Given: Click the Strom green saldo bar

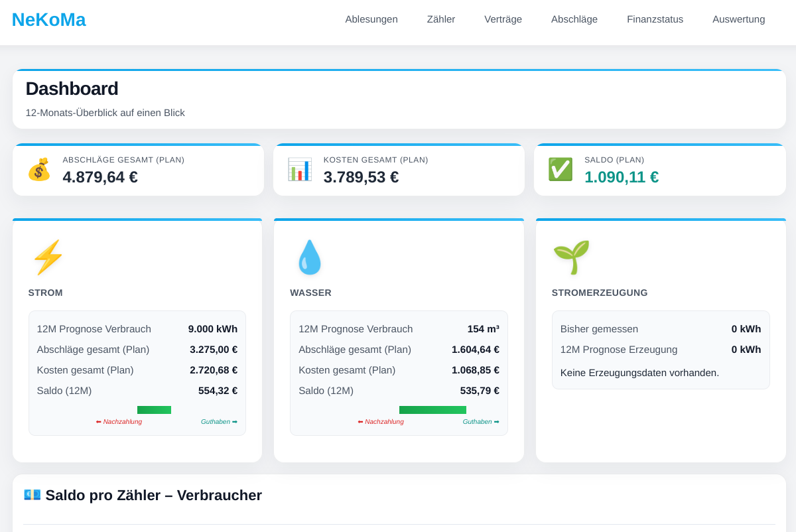Looking at the screenshot, I should coord(154,410).
